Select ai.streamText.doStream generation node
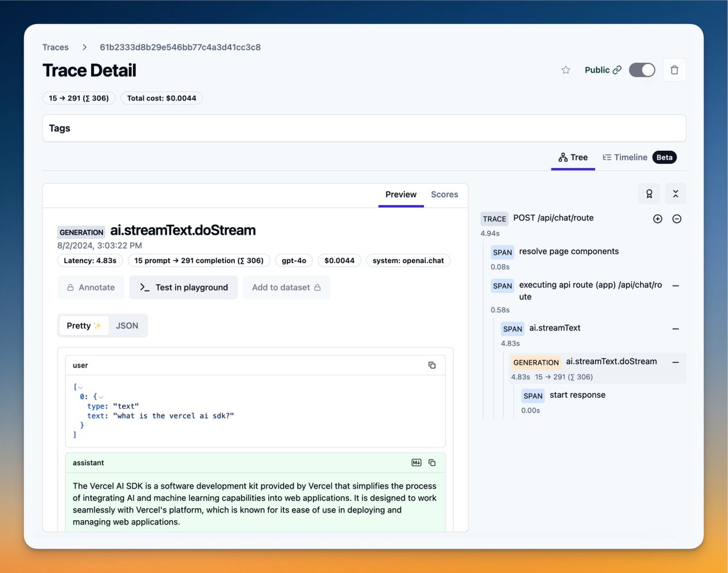 click(598, 368)
